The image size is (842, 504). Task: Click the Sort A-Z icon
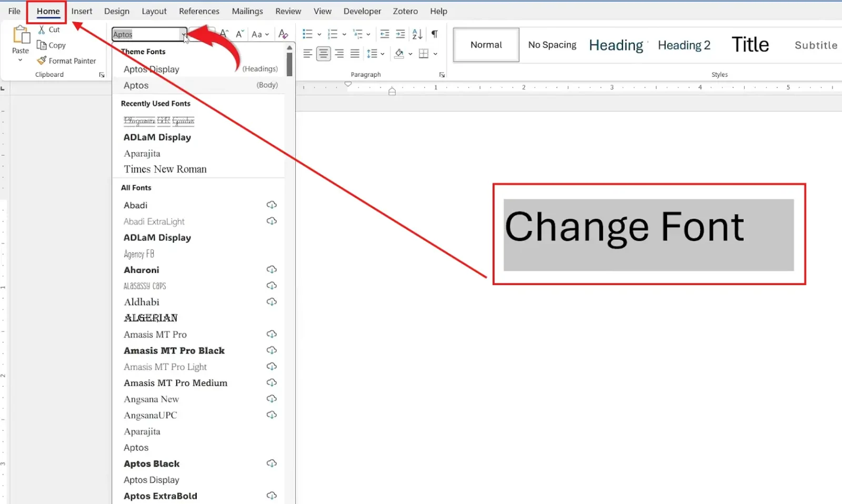417,34
